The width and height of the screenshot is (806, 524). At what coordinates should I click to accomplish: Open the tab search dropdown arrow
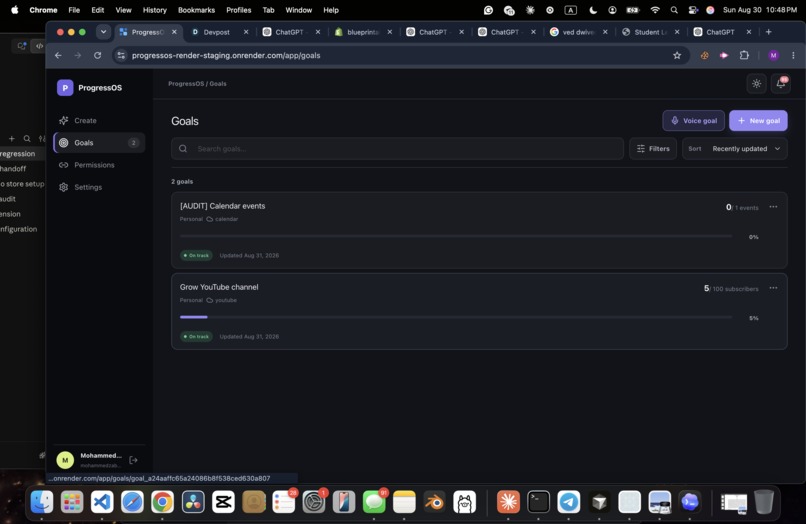103,32
